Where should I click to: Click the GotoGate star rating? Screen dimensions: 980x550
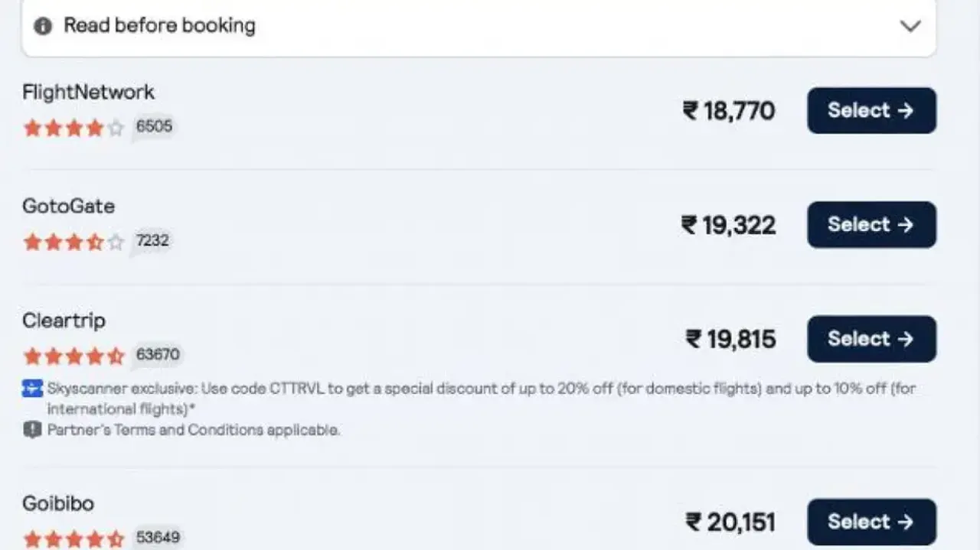[73, 242]
